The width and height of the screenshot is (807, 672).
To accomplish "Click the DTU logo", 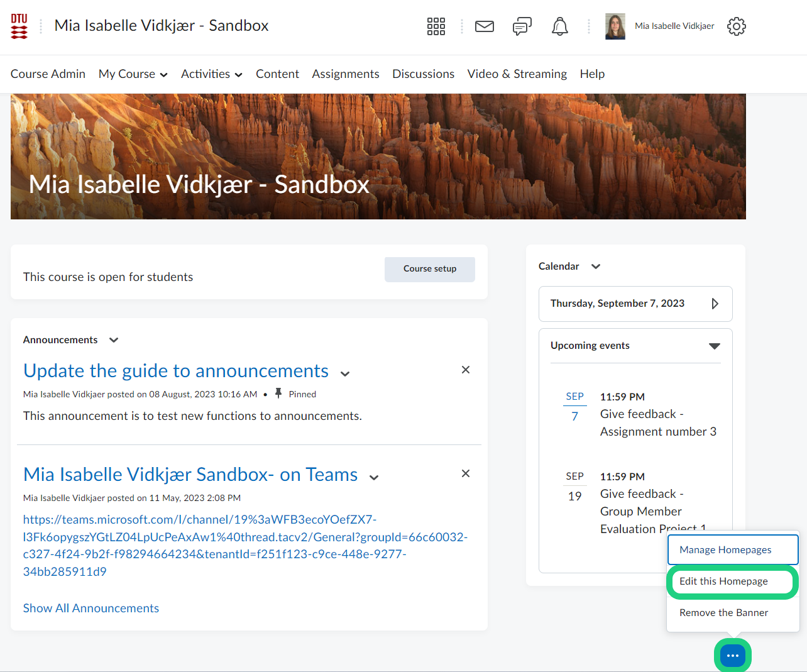I will click(19, 26).
